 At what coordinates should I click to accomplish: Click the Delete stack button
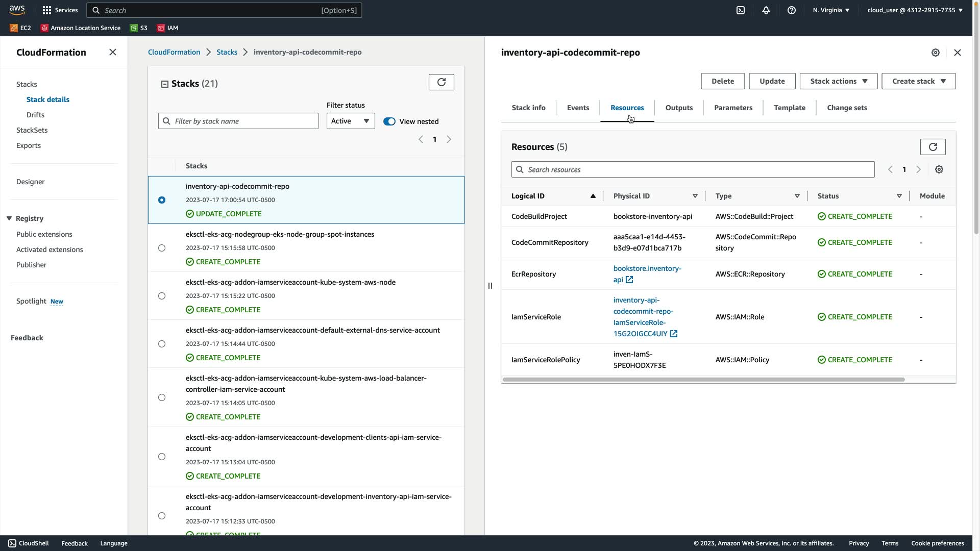(x=722, y=81)
